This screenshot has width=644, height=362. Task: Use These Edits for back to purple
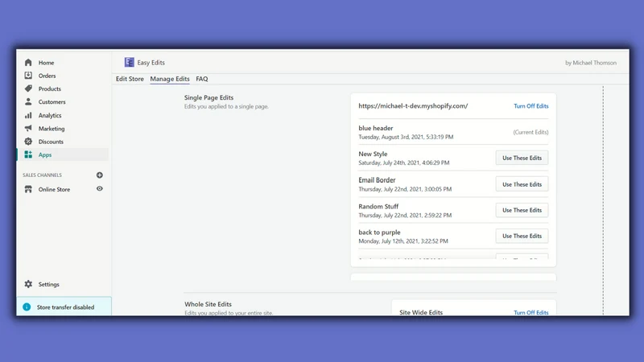pyautogui.click(x=522, y=236)
